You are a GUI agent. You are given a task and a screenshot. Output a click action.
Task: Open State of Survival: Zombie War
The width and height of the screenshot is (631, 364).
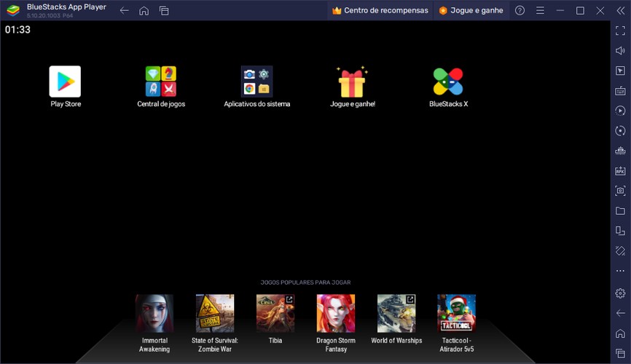coord(215,313)
